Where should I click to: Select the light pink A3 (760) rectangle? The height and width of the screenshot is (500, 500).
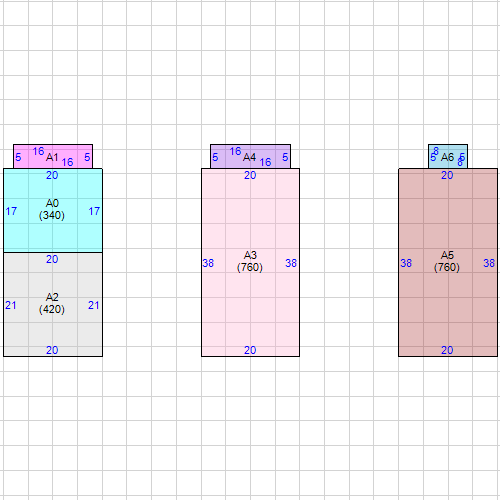coord(250,262)
